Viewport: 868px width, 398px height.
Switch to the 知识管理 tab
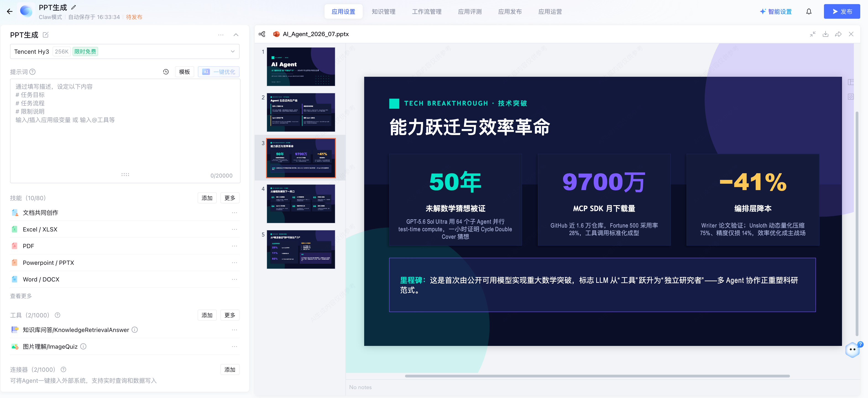[x=383, y=11]
